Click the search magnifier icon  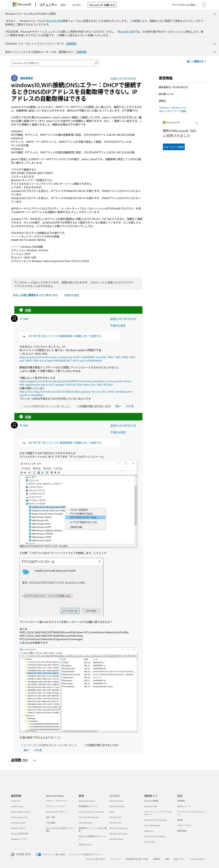click(x=96, y=63)
